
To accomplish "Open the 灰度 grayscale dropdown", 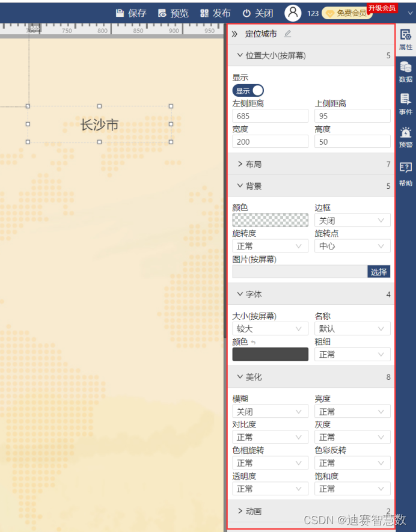I will [x=352, y=437].
